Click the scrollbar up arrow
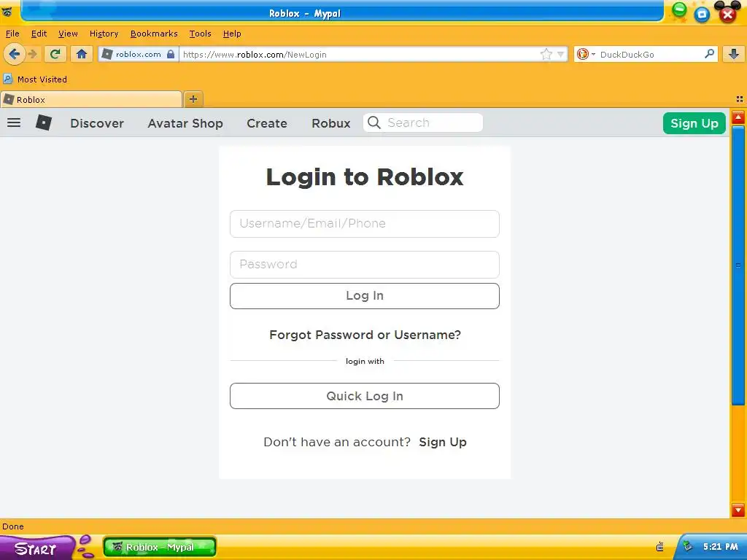Viewport: 747px width, 560px height. (x=738, y=117)
